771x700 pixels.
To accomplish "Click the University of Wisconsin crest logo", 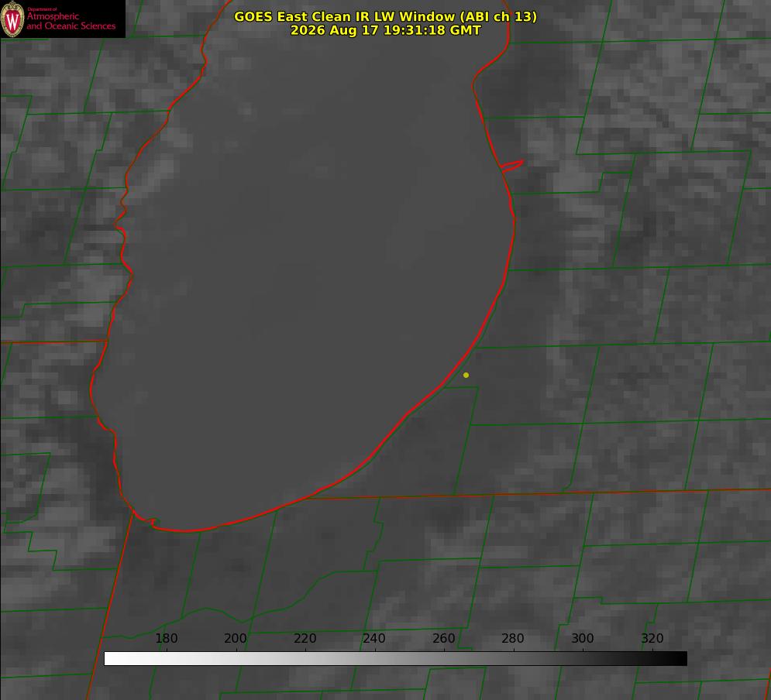I will pyautogui.click(x=12, y=19).
